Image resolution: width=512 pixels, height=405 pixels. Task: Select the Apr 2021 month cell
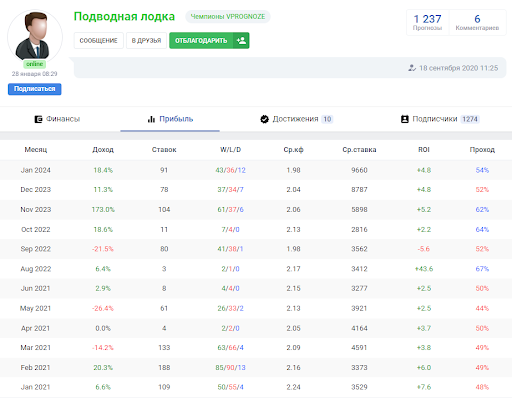[x=36, y=328]
